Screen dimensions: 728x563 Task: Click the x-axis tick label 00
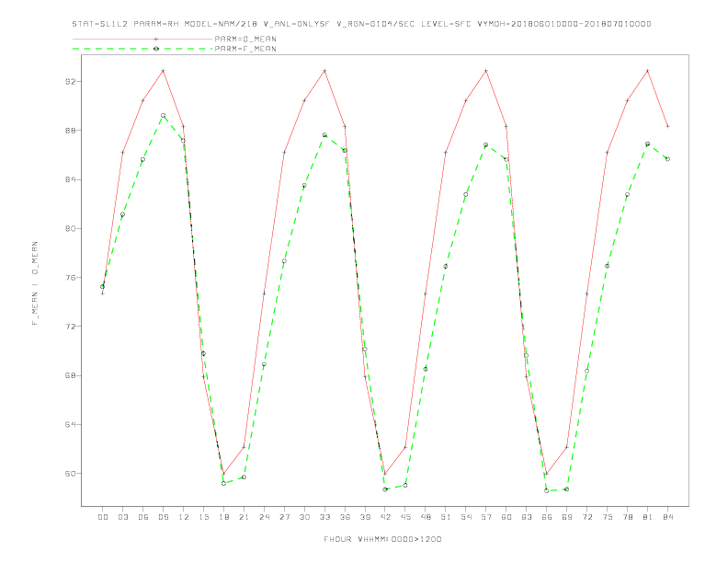[103, 517]
